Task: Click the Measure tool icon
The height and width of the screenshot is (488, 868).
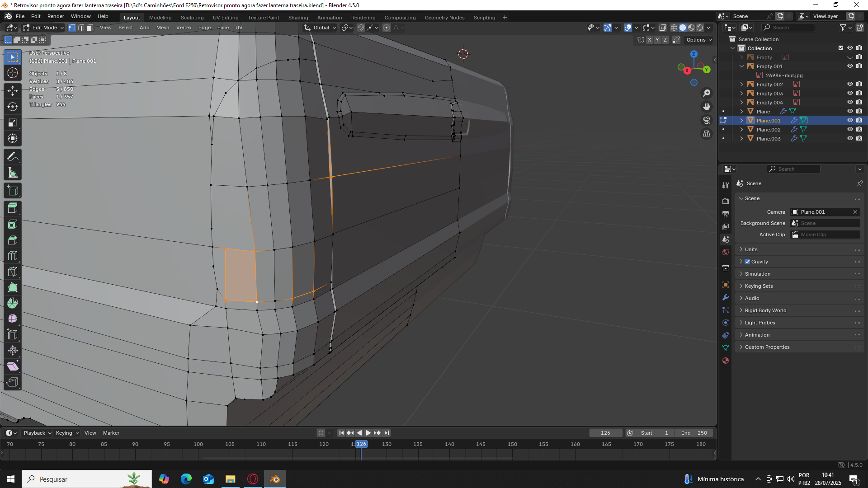Action: click(13, 173)
